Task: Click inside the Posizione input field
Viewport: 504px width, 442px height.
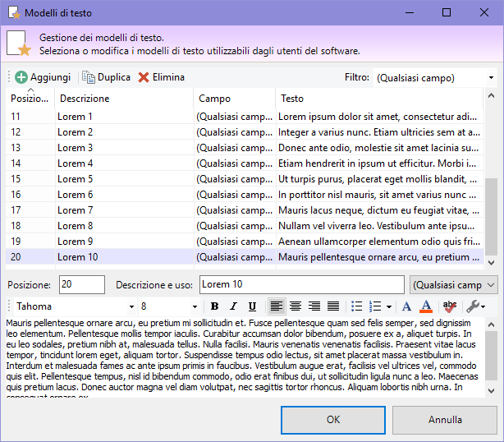Action: pos(81,284)
